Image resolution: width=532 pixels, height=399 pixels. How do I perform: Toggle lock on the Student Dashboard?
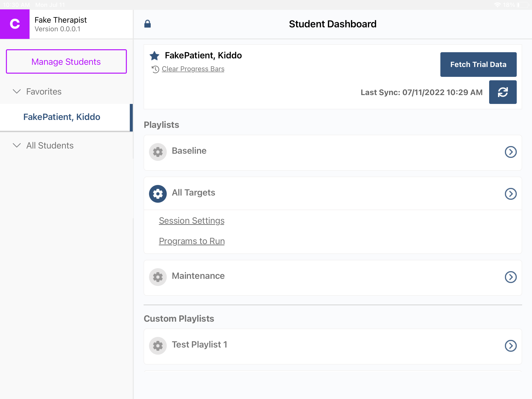point(148,24)
